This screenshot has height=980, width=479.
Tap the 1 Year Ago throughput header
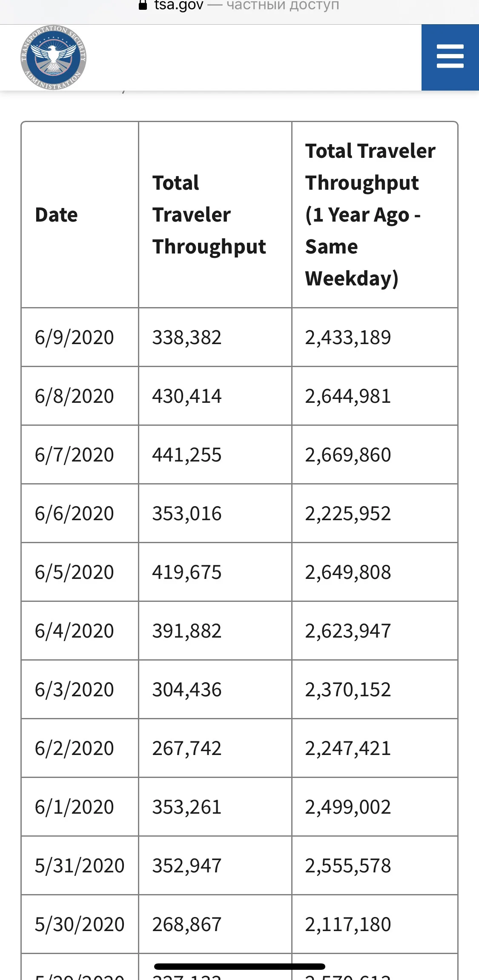(x=375, y=215)
